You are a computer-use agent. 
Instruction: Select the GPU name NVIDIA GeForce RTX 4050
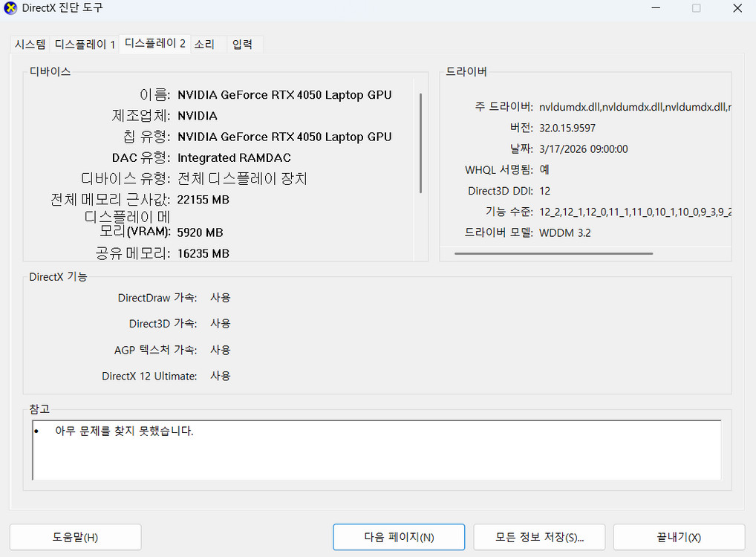click(x=284, y=95)
